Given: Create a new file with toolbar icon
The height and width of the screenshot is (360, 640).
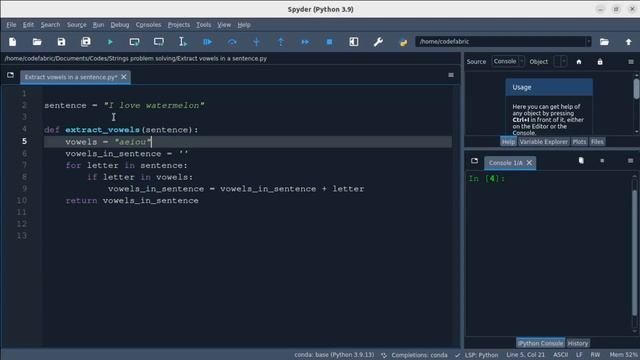Looking at the screenshot, I should point(13,42).
